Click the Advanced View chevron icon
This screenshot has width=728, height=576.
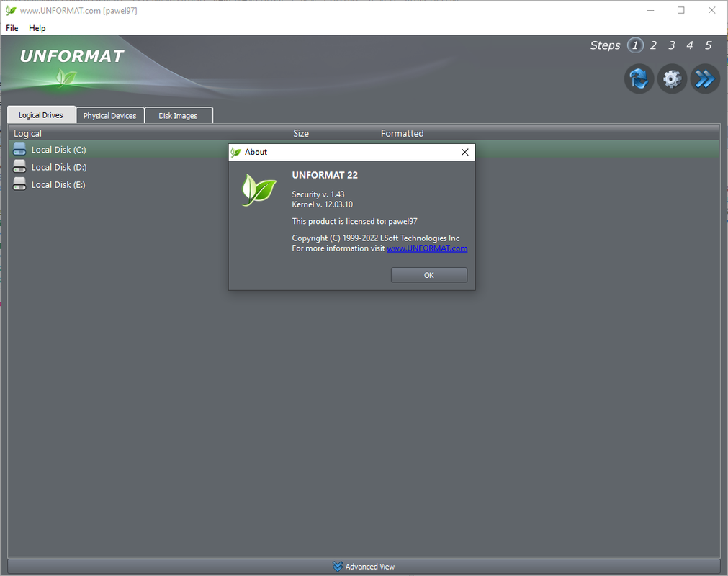click(x=338, y=566)
